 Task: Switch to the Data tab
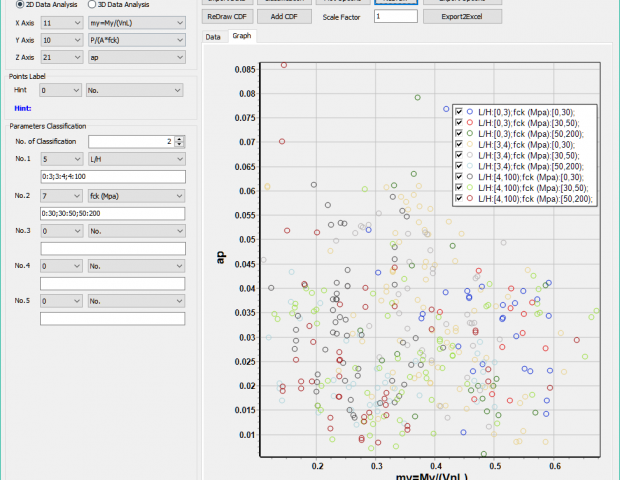coord(213,36)
